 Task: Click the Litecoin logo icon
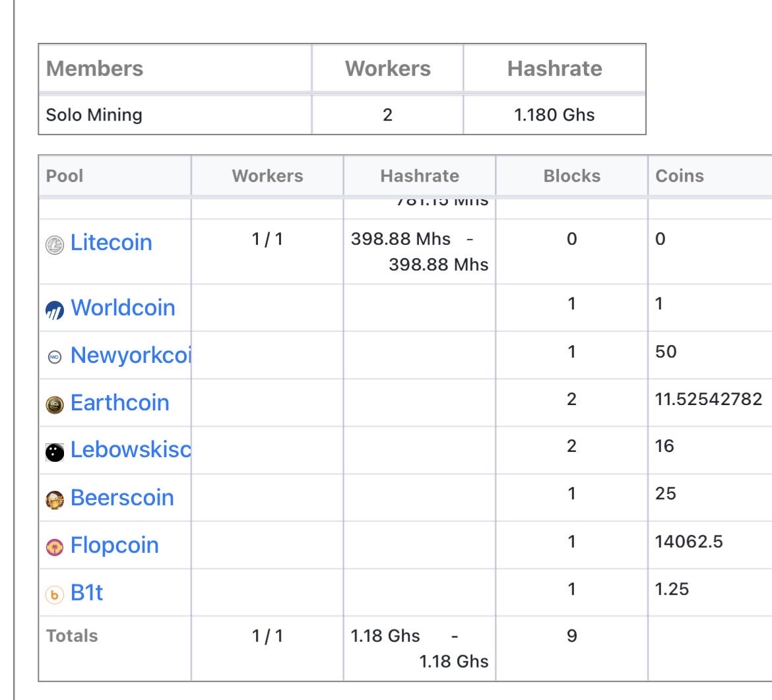[55, 243]
